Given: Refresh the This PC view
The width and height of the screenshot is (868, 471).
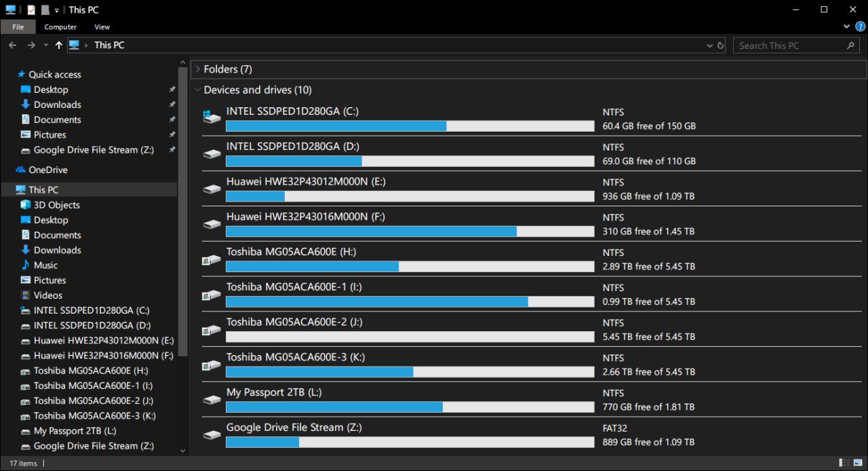Looking at the screenshot, I should (x=721, y=45).
